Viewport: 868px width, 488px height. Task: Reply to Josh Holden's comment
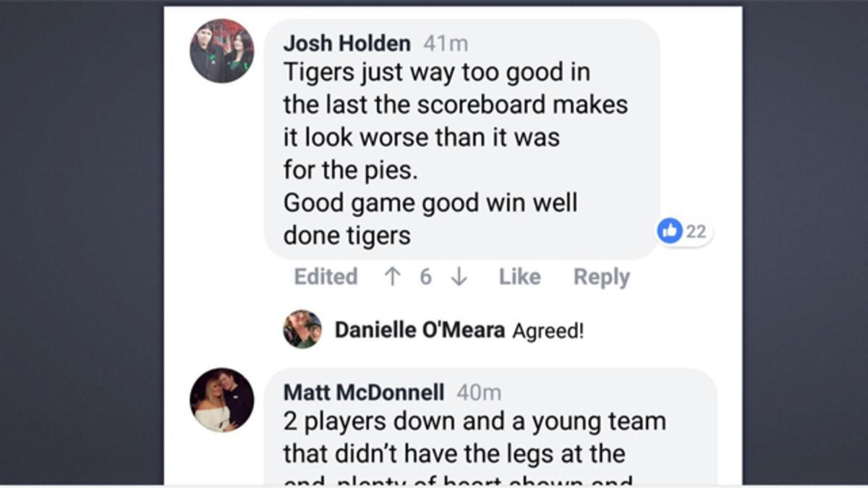click(x=601, y=277)
